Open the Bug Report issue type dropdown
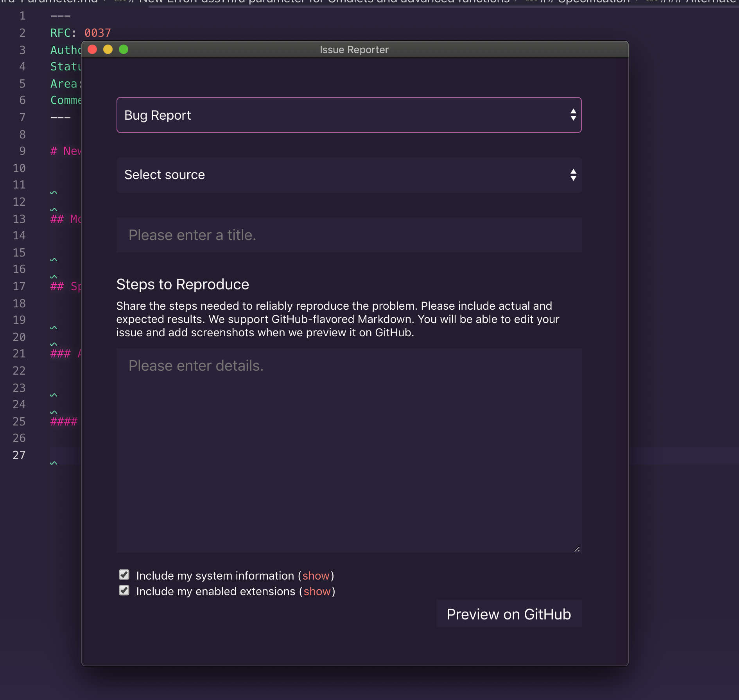 coord(349,115)
